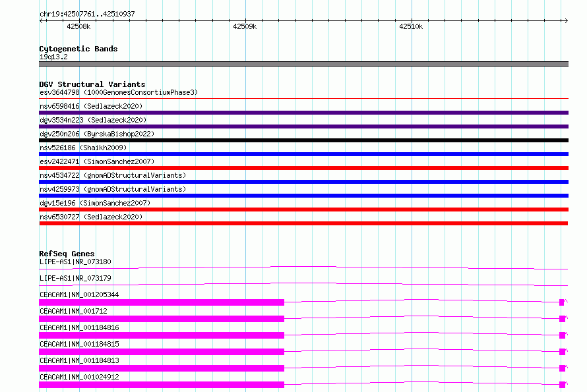The width and height of the screenshot is (587, 392).
Task: Click the large magenta exon of CEACAM1 NM_001205344
Action: 162,302
